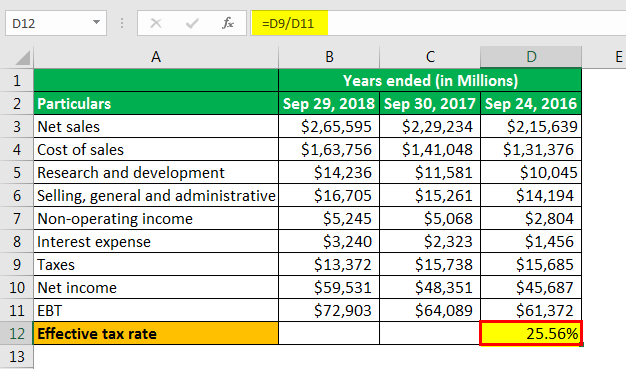Viewport: 626px width, 369px height.
Task: Select row 8 header
Action: coord(17,242)
